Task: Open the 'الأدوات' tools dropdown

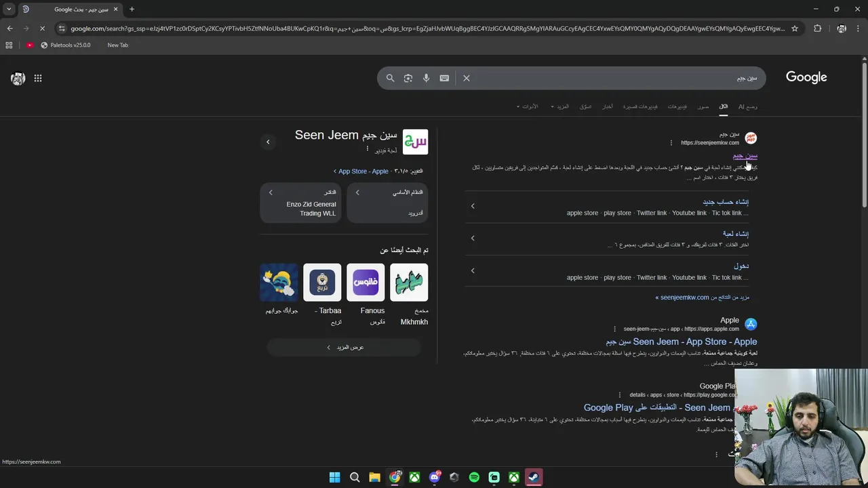Action: [527, 106]
